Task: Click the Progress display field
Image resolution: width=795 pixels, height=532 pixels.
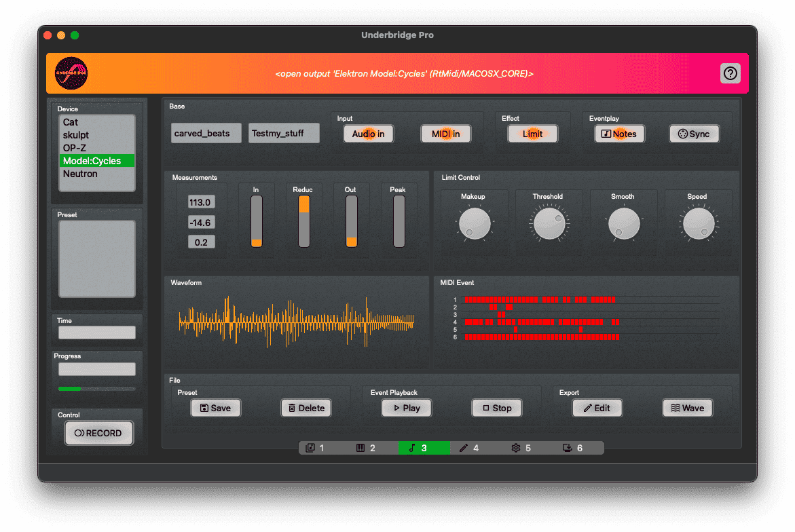Action: (x=97, y=369)
